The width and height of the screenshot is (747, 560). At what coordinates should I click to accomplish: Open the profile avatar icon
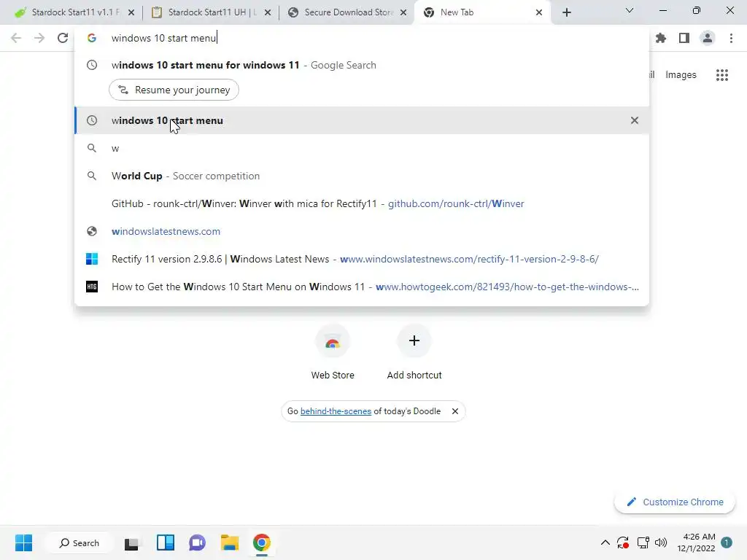708,38
